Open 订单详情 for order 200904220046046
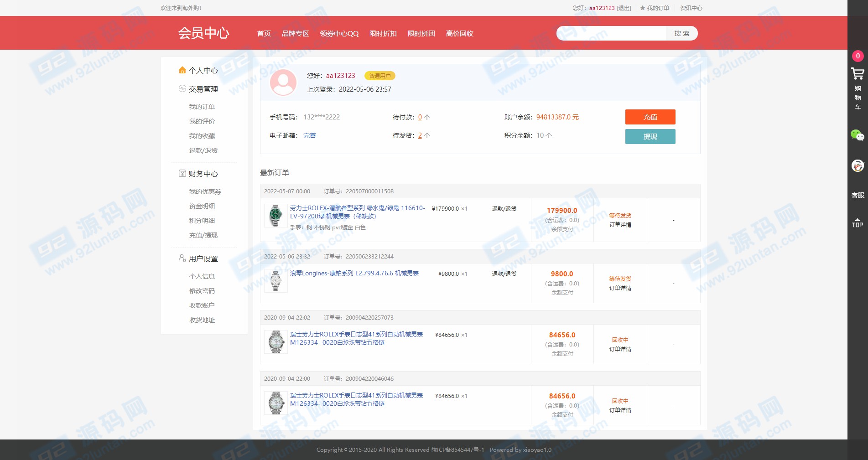Screen dimensions: 868x460 coord(620,410)
